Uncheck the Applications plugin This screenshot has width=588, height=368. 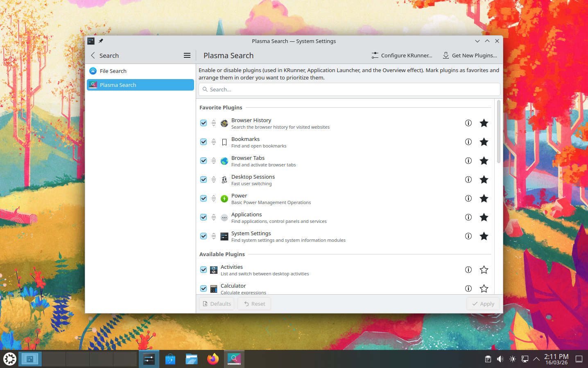click(x=204, y=217)
